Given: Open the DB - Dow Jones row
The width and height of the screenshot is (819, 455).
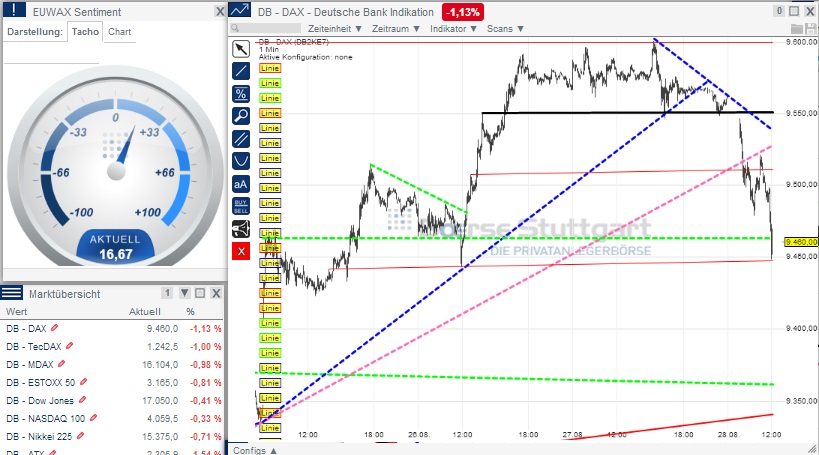Looking at the screenshot, I should coord(112,400).
